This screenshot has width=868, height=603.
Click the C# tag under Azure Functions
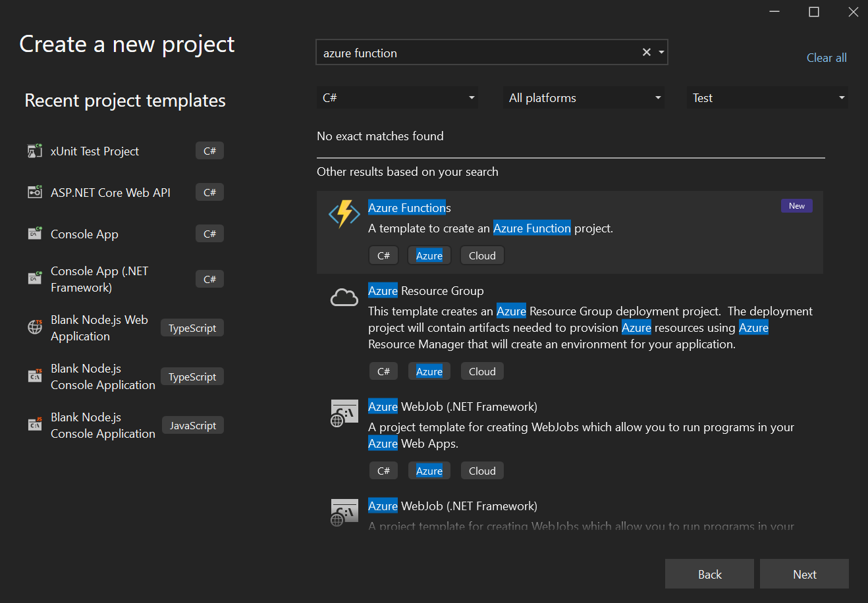click(383, 255)
